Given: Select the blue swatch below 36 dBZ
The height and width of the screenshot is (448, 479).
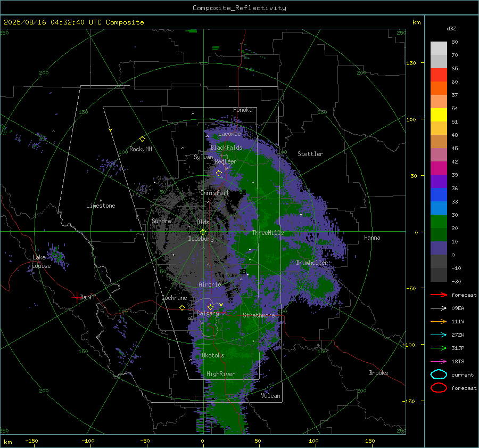Looking at the screenshot, I should click(439, 194).
